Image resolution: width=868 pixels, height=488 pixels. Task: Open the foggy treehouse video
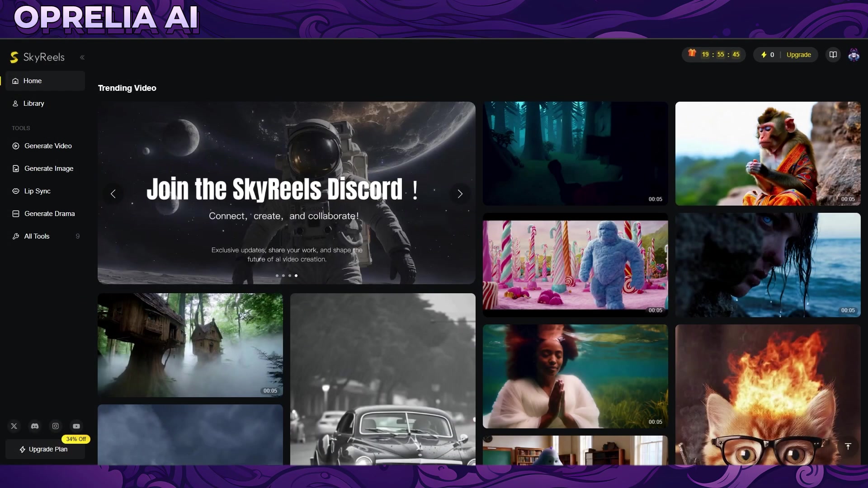[190, 345]
